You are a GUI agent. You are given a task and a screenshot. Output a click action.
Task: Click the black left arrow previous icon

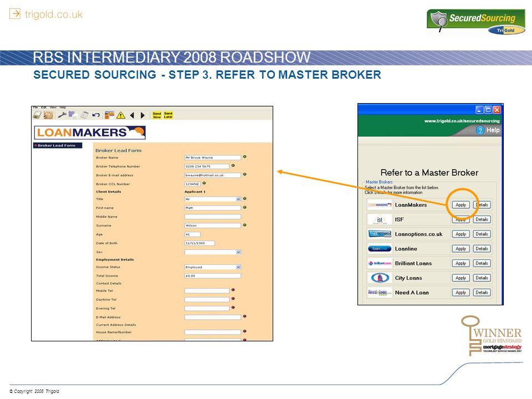[x=132, y=115]
